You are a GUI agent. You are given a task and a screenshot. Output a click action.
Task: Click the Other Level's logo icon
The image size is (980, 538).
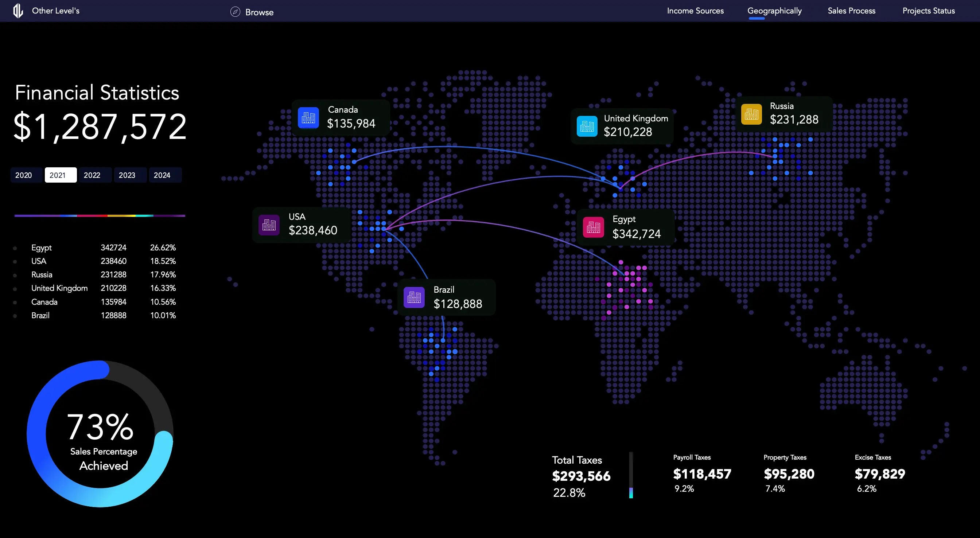18,11
